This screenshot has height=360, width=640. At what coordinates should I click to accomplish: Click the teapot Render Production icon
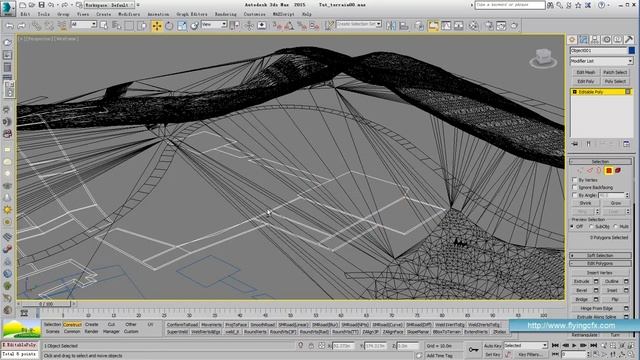tap(514, 26)
